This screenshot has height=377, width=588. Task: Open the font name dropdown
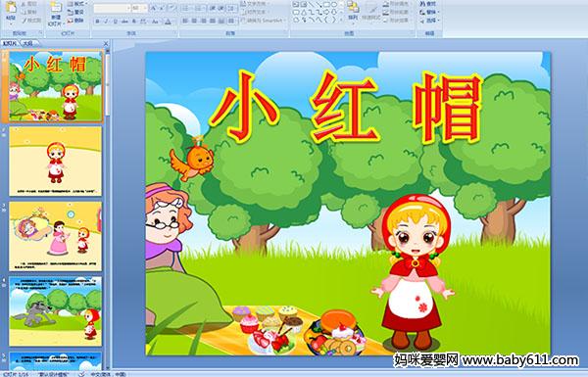click(112, 8)
